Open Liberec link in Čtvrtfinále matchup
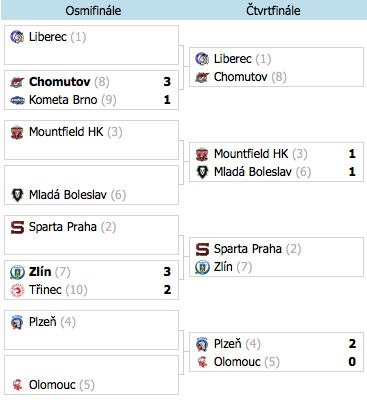 (233, 59)
